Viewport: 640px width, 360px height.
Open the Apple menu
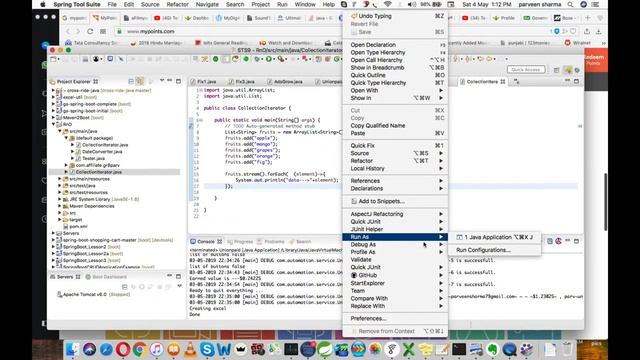[42, 4]
